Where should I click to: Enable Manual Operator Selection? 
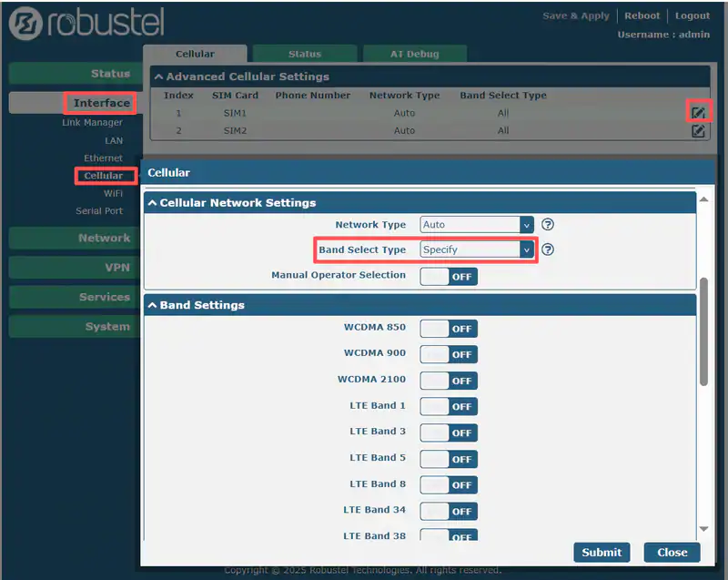point(448,276)
